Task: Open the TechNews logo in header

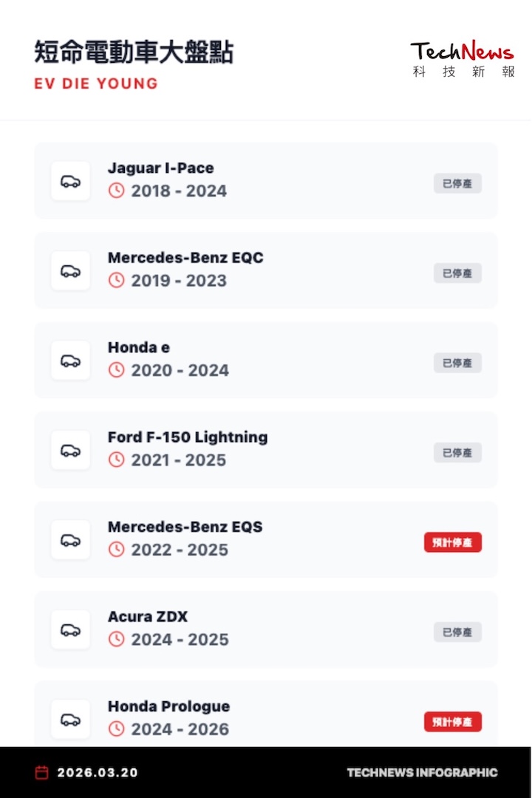Action: click(x=462, y=59)
